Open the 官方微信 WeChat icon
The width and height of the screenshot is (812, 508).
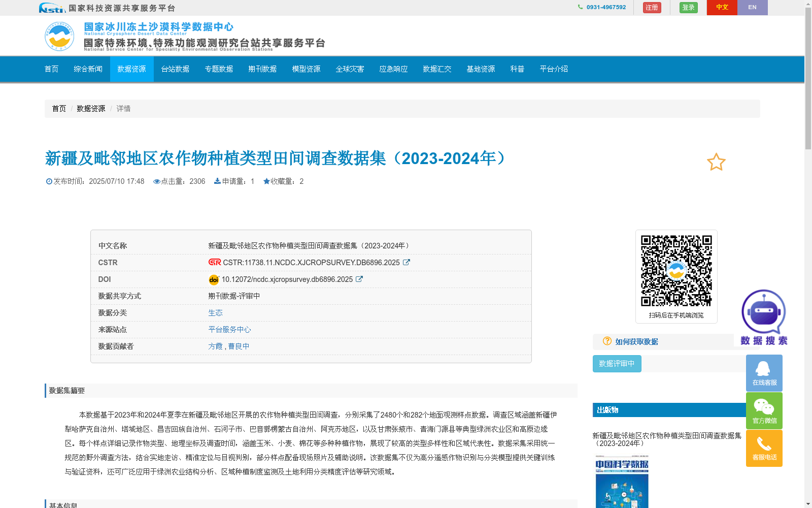coord(764,410)
